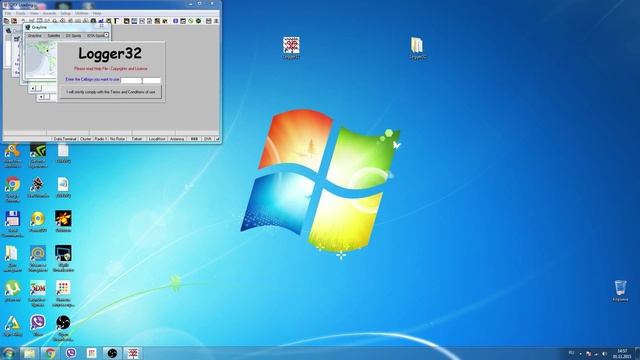Open File Explorer from the taskbar
The image size is (640, 360).
(29, 353)
